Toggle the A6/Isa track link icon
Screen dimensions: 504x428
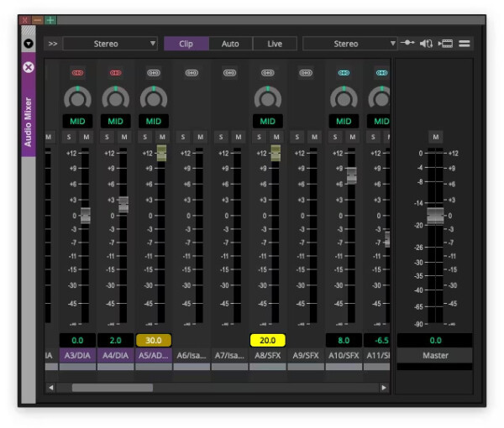[x=192, y=73]
